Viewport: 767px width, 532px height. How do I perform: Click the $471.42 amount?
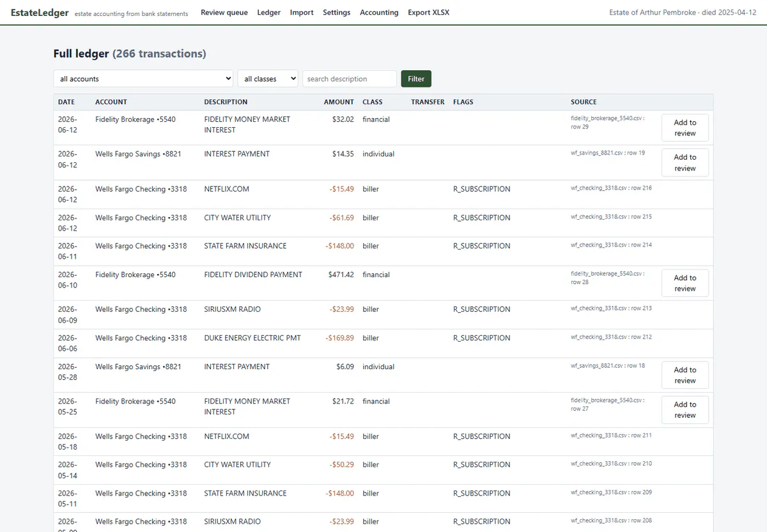pyautogui.click(x=341, y=275)
